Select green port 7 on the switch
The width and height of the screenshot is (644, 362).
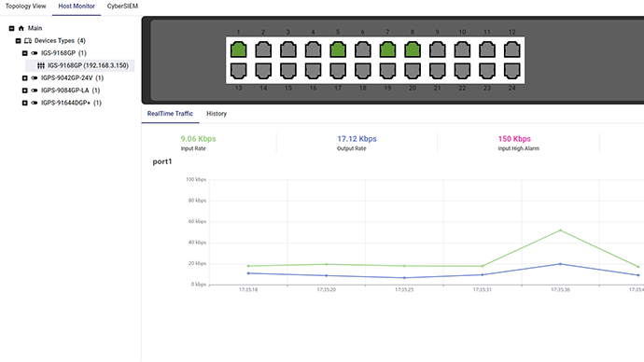387,49
